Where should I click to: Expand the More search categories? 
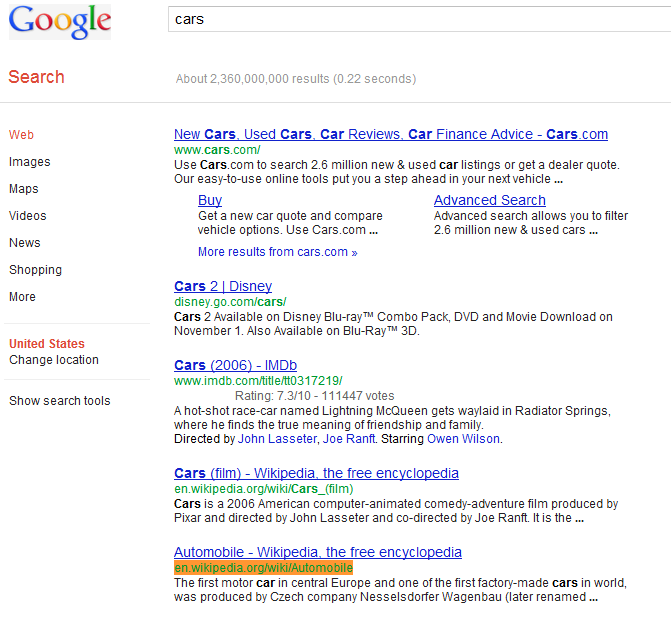(x=22, y=297)
